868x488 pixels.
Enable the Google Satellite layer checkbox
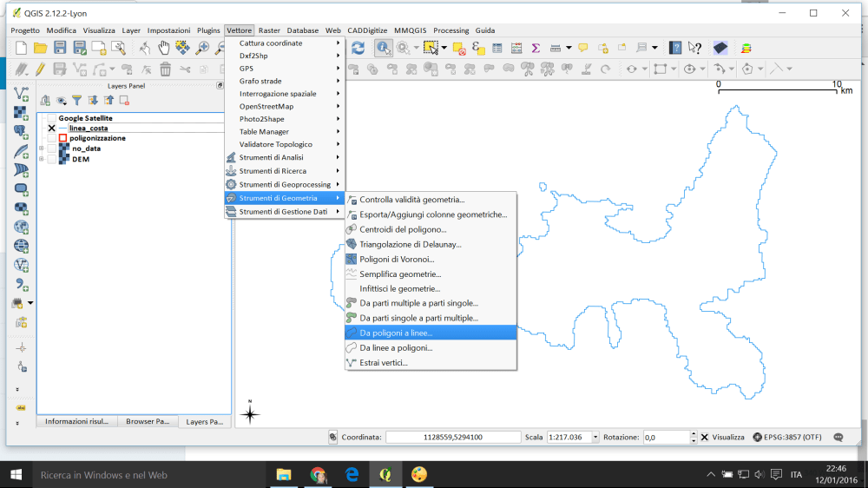tap(51, 118)
